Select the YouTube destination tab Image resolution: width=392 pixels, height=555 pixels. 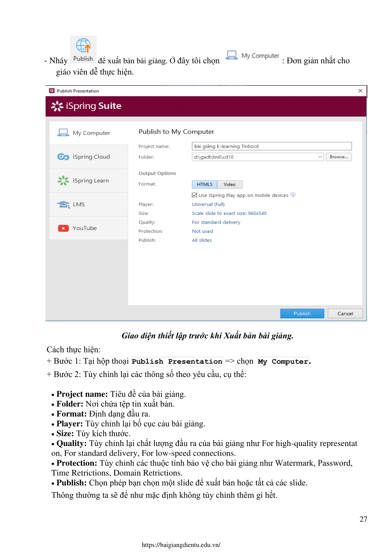pos(89,228)
